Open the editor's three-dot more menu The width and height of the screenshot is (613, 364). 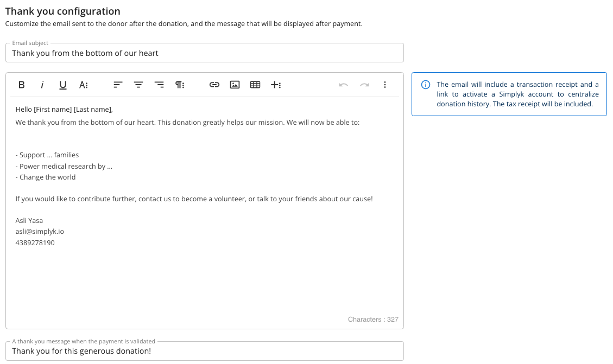[x=385, y=85]
